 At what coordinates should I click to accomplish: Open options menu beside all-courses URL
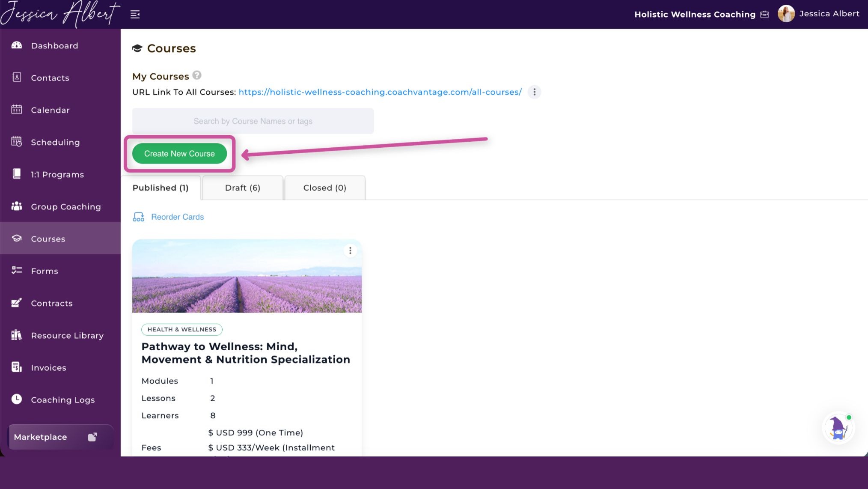pos(534,92)
